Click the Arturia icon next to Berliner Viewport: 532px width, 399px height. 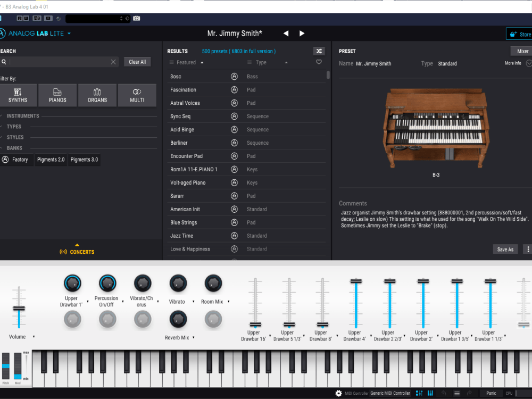pyautogui.click(x=234, y=143)
